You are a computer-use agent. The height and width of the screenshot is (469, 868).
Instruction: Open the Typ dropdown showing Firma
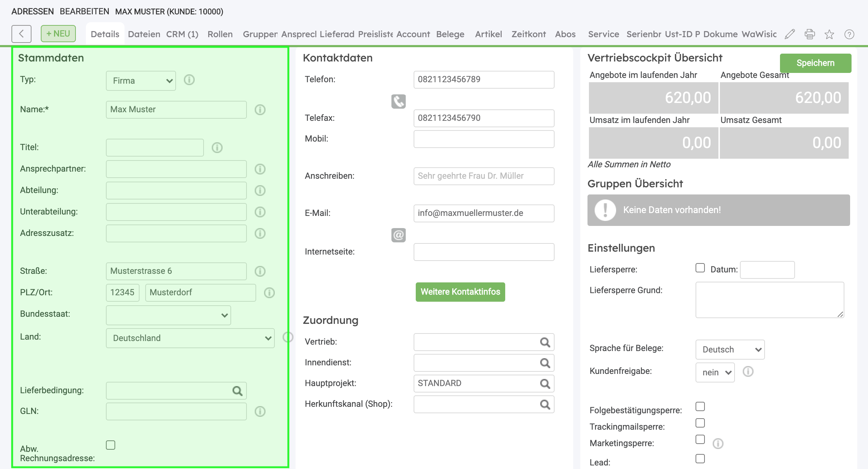tap(141, 81)
